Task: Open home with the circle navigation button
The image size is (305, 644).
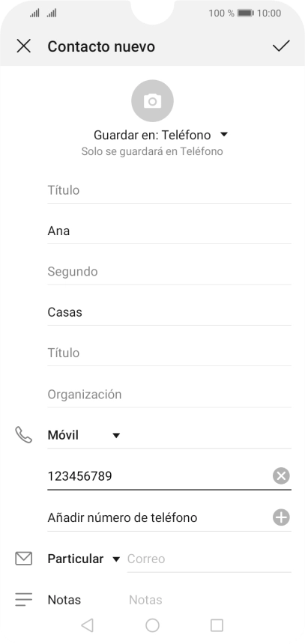Action: tap(153, 625)
